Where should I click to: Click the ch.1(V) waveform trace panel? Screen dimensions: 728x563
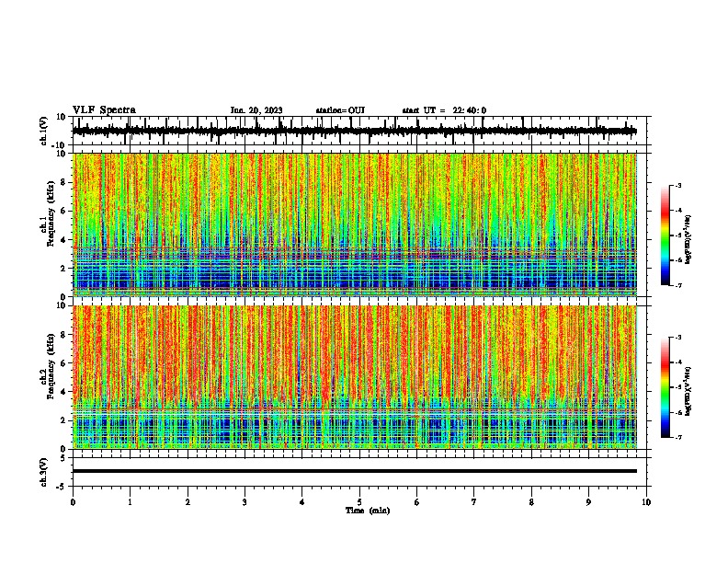359,131
